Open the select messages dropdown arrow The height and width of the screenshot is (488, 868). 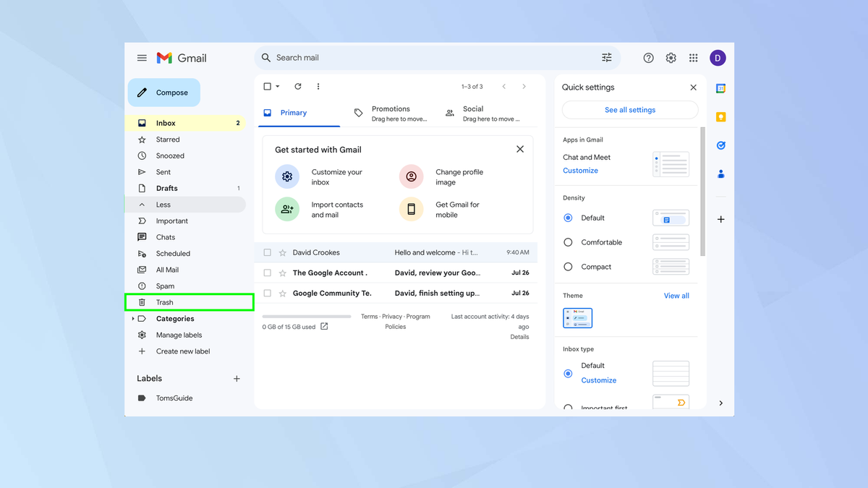[277, 86]
